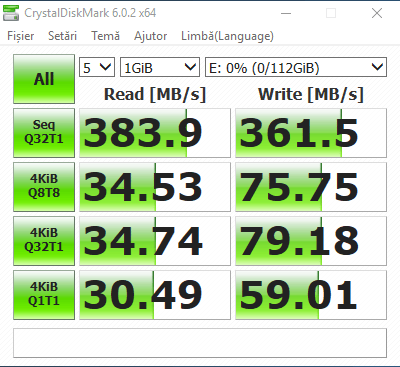The height and width of the screenshot is (367, 400).
Task: Open the drive selection dropdown E: 0%
Action: pos(296,67)
